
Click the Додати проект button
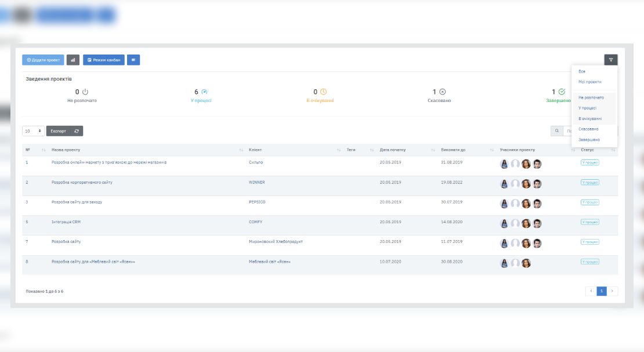[43, 60]
